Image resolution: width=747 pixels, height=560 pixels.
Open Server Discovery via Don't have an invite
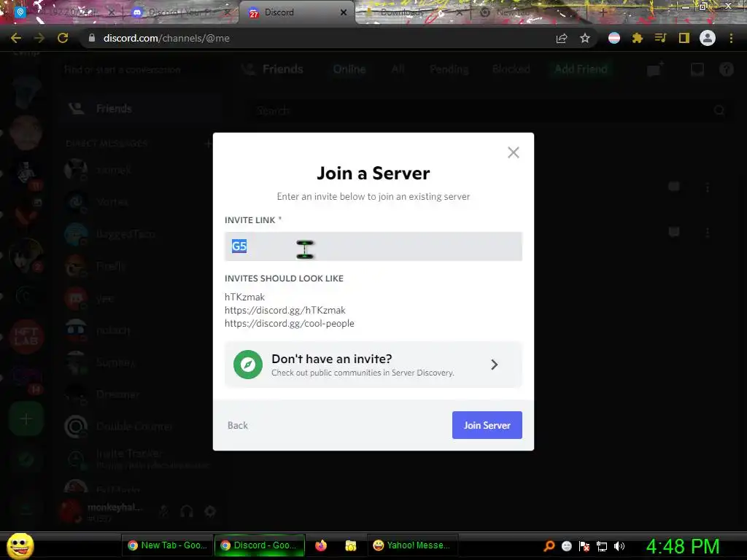pyautogui.click(x=373, y=365)
